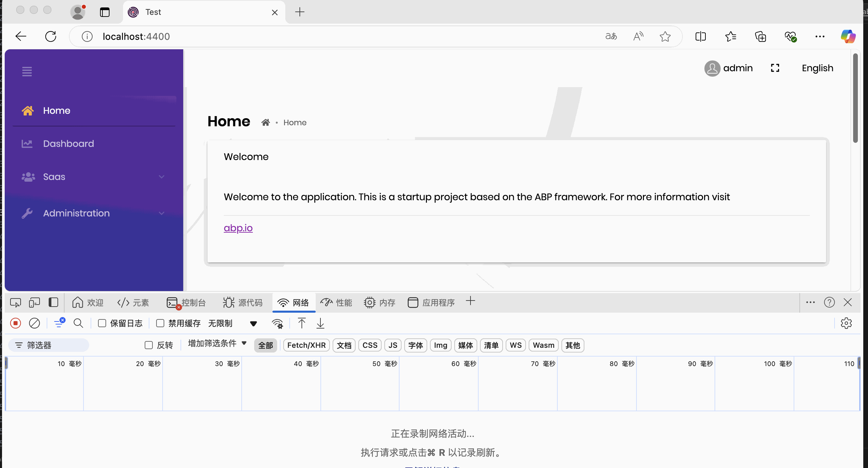Image resolution: width=868 pixels, height=468 pixels.
Task: Enable the 保留日志 checkbox
Action: (x=102, y=323)
